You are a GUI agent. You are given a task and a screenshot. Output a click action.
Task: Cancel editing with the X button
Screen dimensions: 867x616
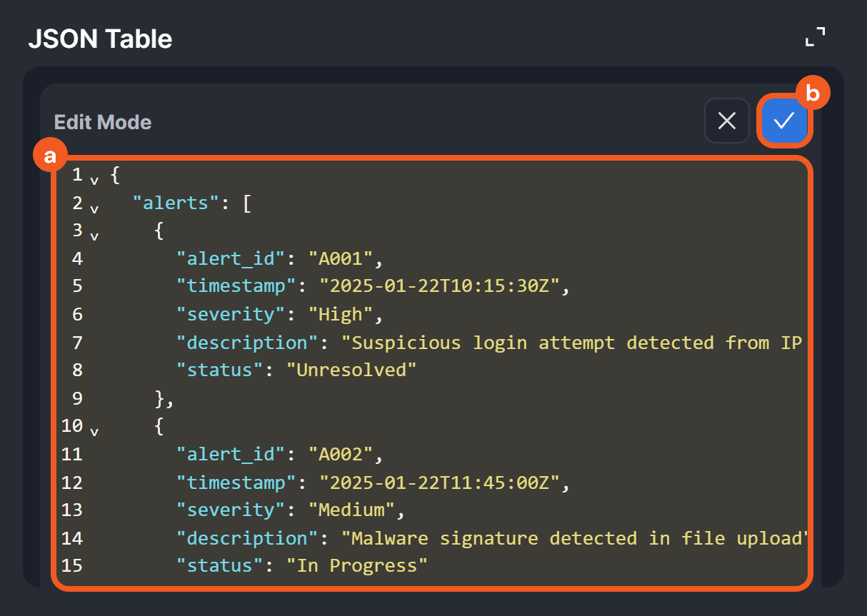[x=726, y=121]
